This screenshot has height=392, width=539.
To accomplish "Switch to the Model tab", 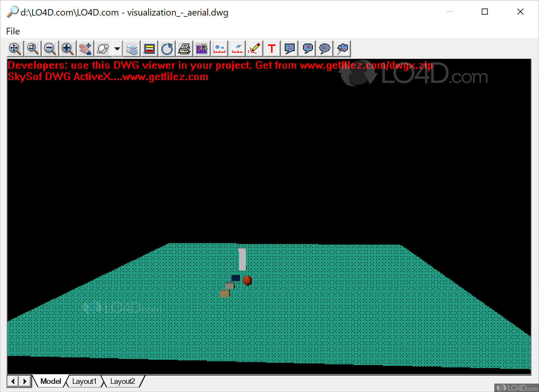I will click(51, 381).
